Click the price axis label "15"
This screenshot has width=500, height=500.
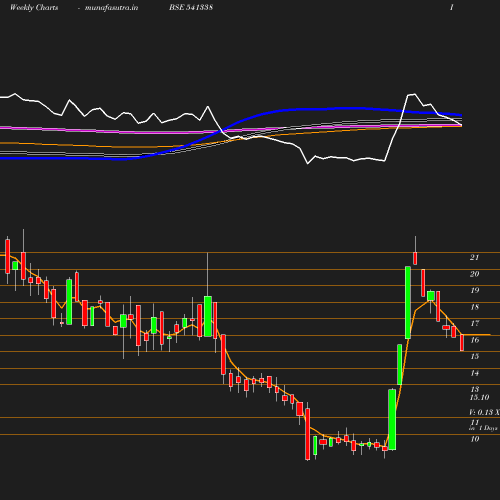(x=475, y=356)
